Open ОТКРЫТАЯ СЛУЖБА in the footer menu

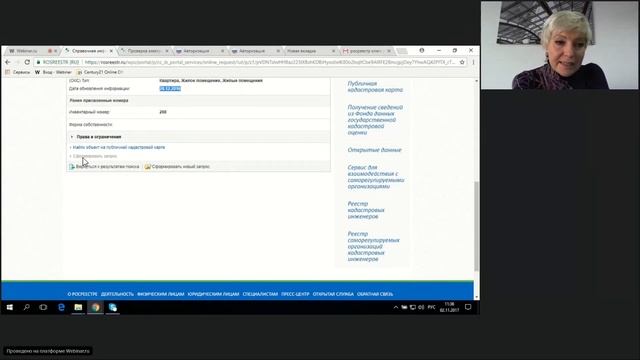point(333,294)
